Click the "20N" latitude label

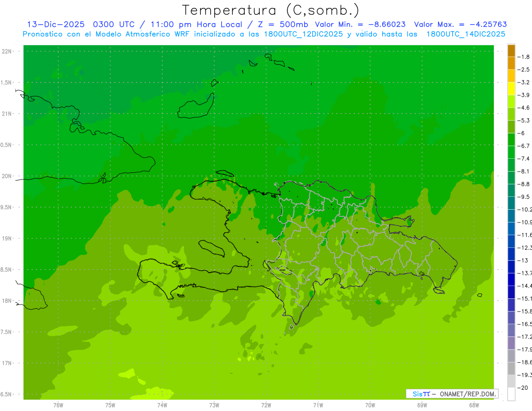(8, 176)
